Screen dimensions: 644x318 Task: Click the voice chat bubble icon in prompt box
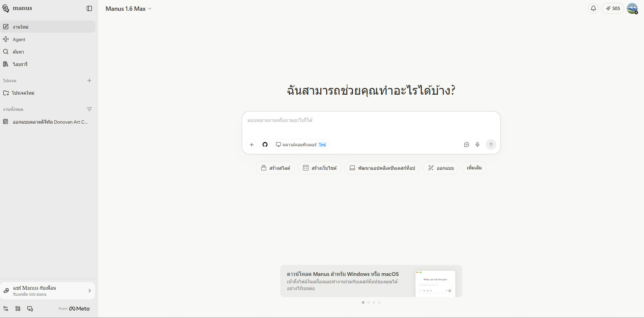(x=467, y=145)
